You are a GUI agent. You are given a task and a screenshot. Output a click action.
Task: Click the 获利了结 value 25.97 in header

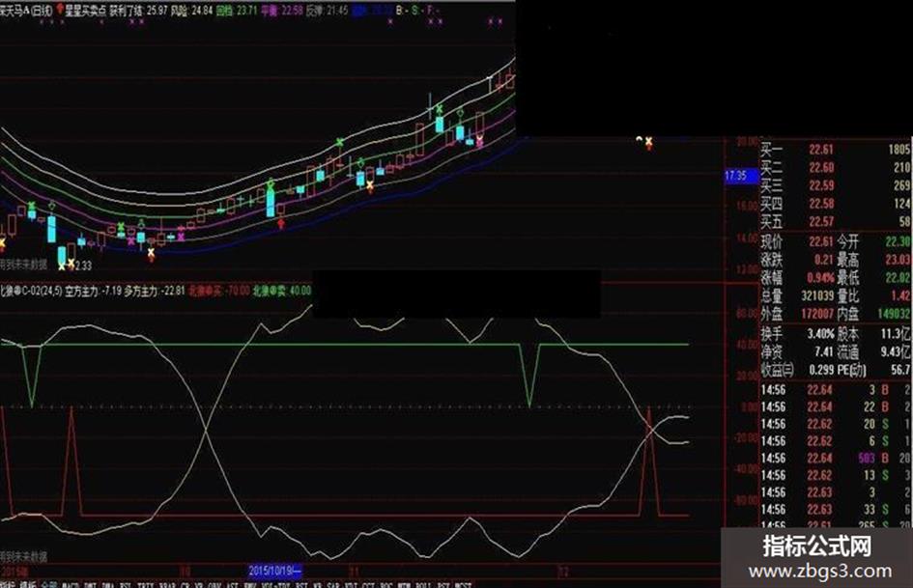(x=157, y=10)
